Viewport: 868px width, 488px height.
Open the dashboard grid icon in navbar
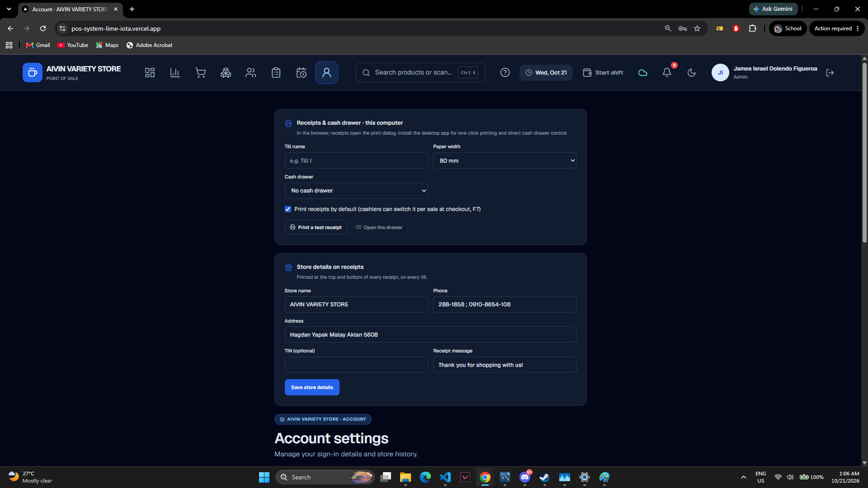click(150, 73)
